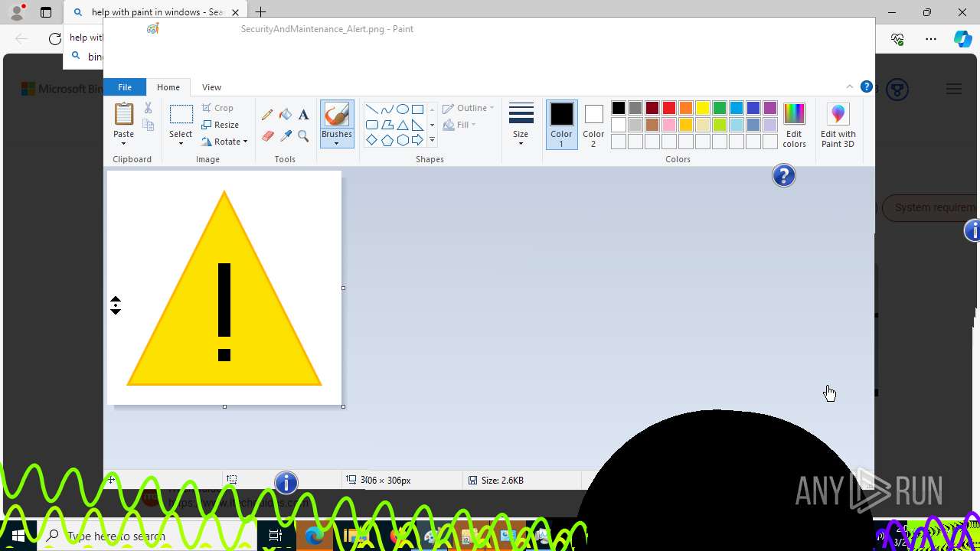980x551 pixels.
Task: Choose the Line shape
Action: (371, 109)
